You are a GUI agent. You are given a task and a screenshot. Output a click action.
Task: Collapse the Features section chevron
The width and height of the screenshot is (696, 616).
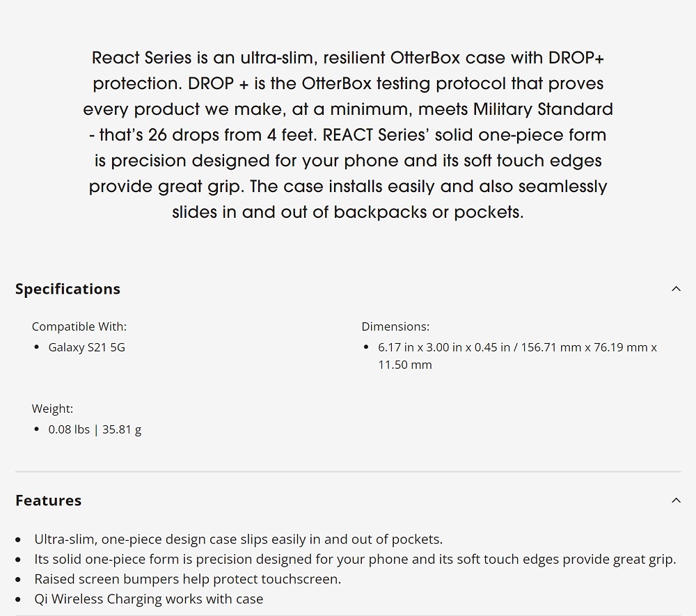click(676, 500)
